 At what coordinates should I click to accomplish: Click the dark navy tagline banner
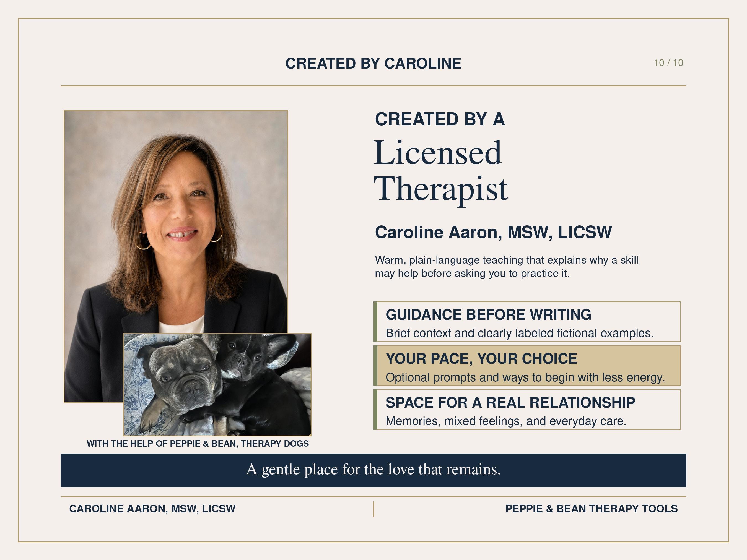pos(373,470)
